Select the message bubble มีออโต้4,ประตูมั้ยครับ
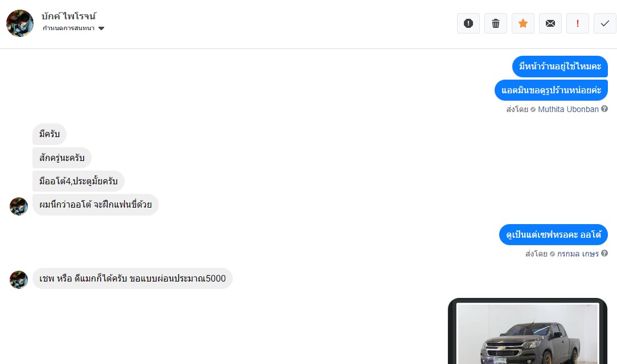617x364 pixels. 79,181
